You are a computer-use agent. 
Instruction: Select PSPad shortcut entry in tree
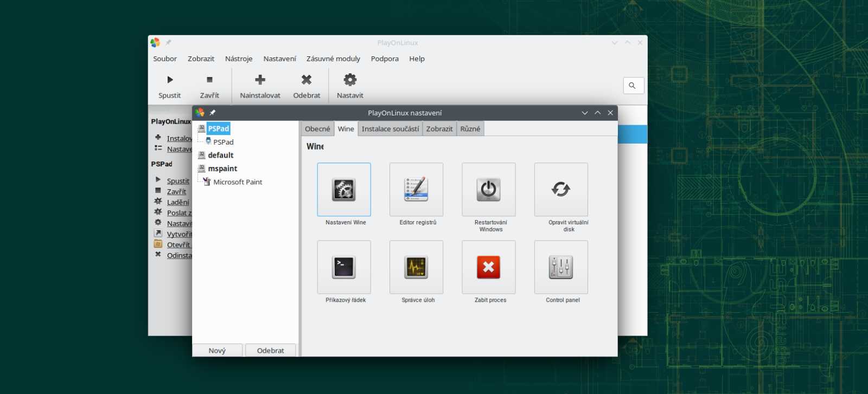[224, 142]
